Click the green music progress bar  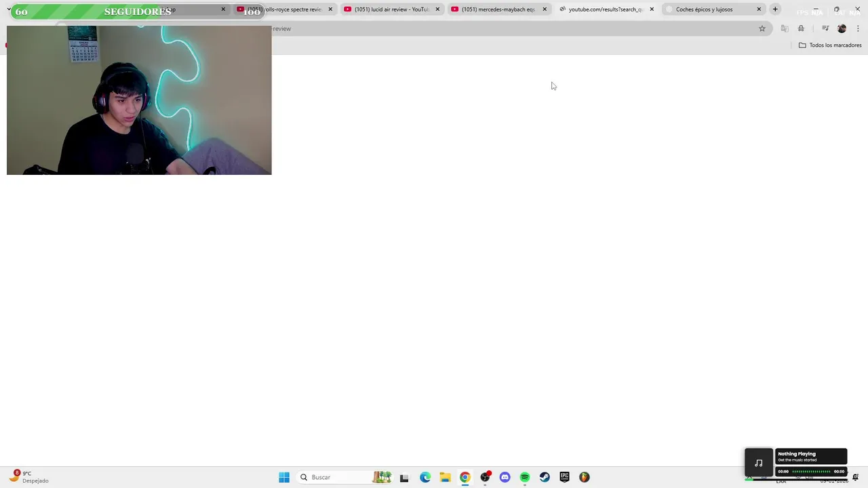811,472
